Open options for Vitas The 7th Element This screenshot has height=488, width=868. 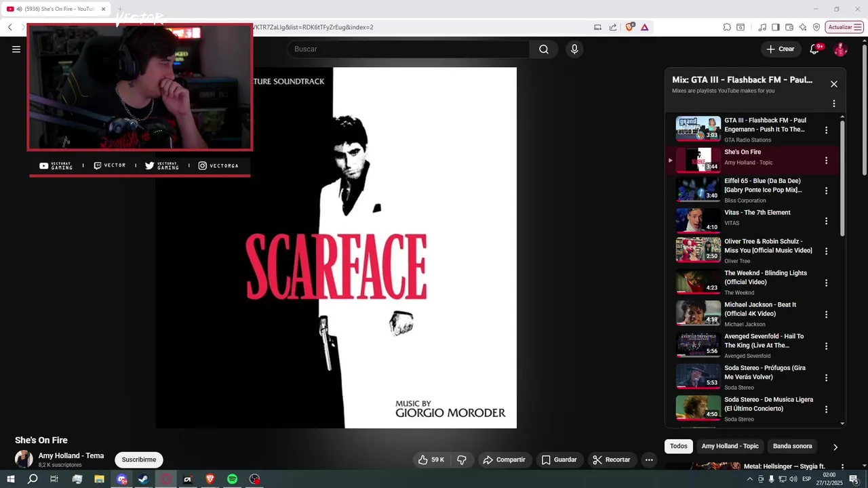pos(826,221)
